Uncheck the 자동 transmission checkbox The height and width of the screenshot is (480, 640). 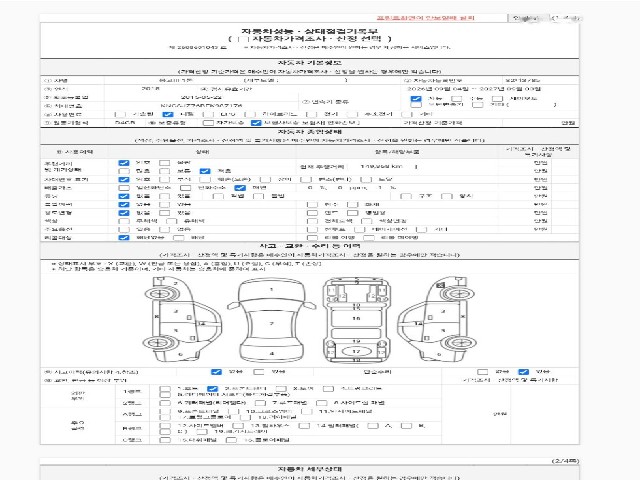[x=416, y=98]
